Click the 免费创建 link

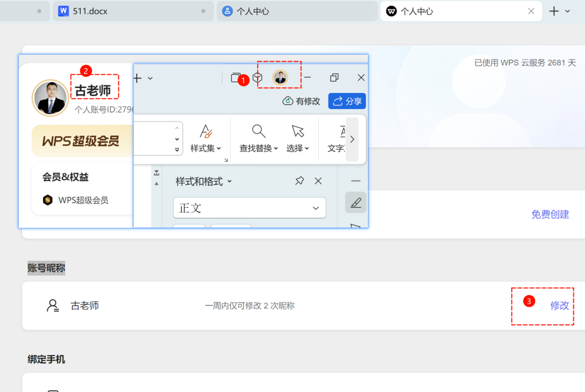[x=550, y=214]
